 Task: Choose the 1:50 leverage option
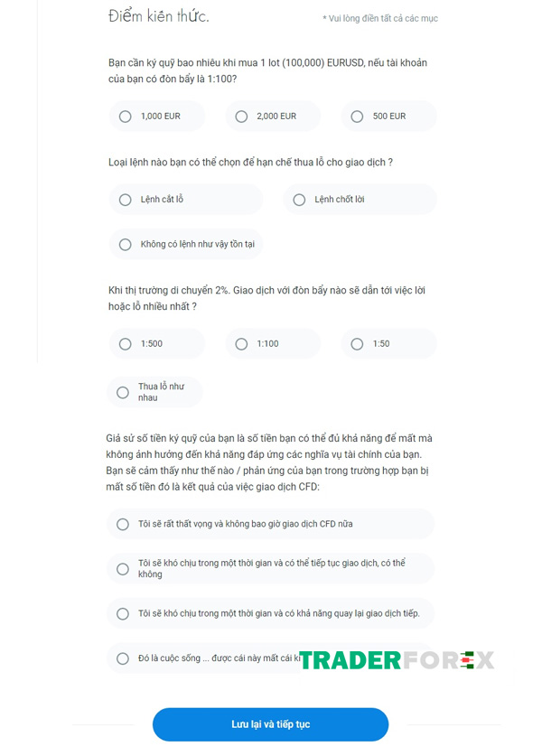coord(388,344)
